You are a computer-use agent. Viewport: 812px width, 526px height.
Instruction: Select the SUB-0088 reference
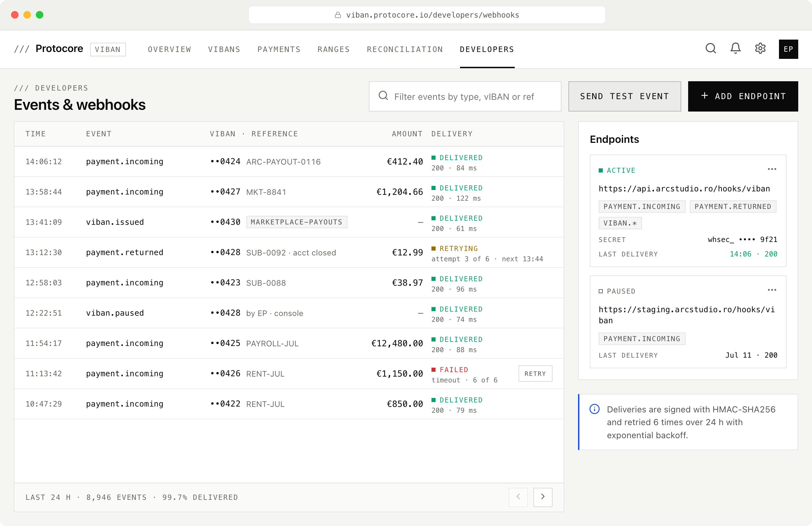coord(266,283)
